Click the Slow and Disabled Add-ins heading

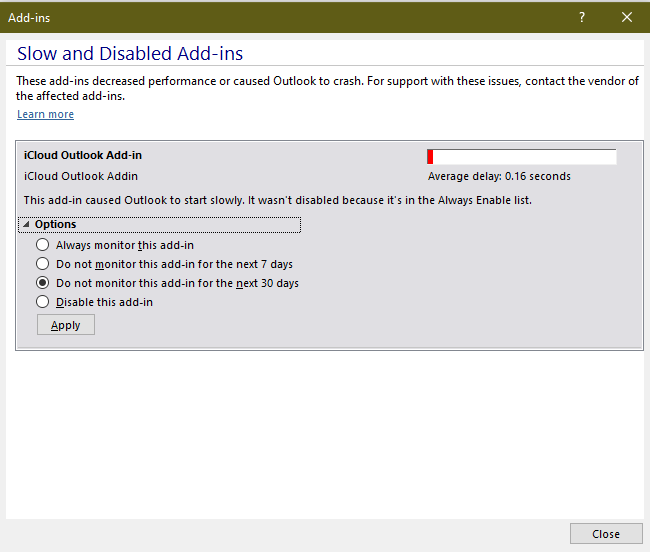coord(130,54)
